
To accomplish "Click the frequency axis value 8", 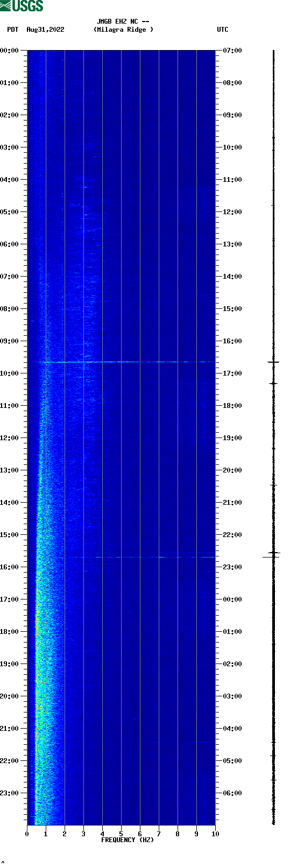I will [x=178, y=834].
